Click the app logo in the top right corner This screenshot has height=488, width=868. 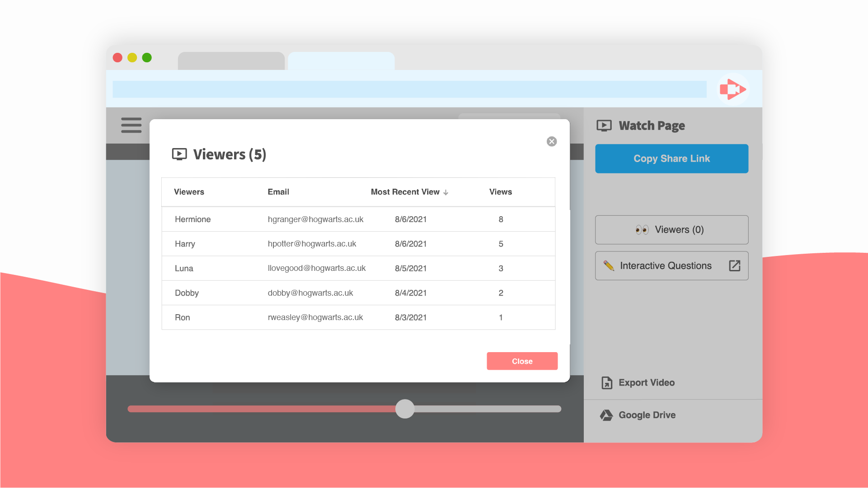coord(733,89)
